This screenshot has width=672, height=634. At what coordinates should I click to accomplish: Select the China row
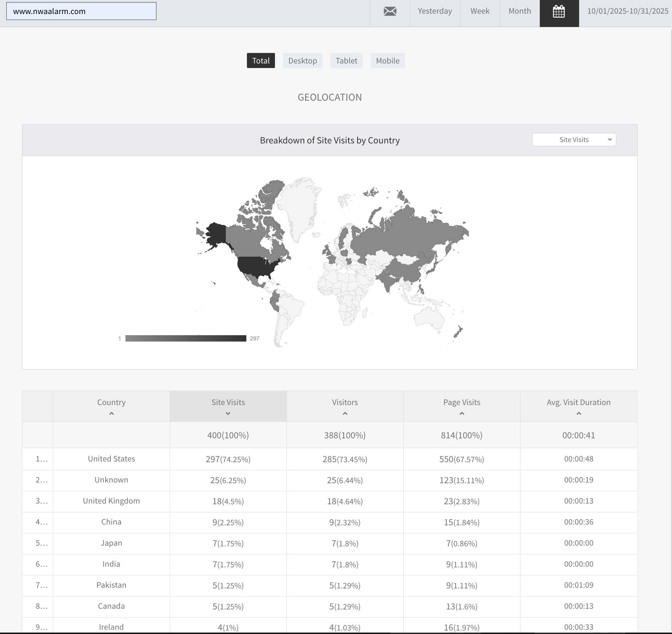pyautogui.click(x=330, y=522)
